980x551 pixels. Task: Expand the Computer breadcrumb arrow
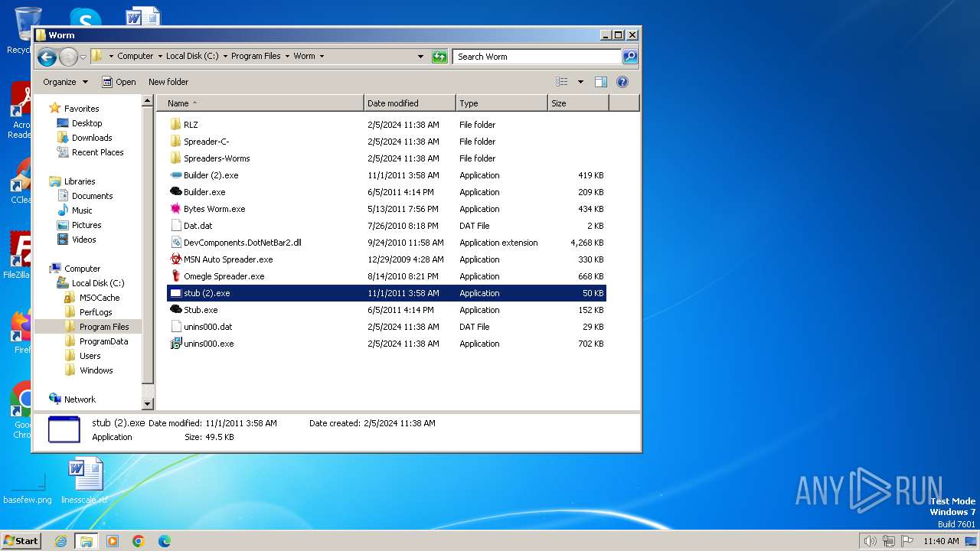[x=160, y=57]
